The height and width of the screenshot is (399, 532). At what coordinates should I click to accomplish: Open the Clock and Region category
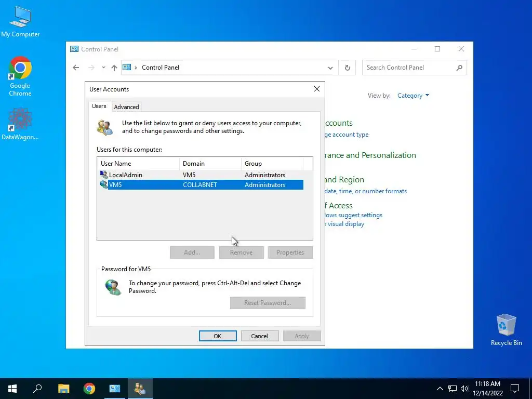pyautogui.click(x=344, y=179)
